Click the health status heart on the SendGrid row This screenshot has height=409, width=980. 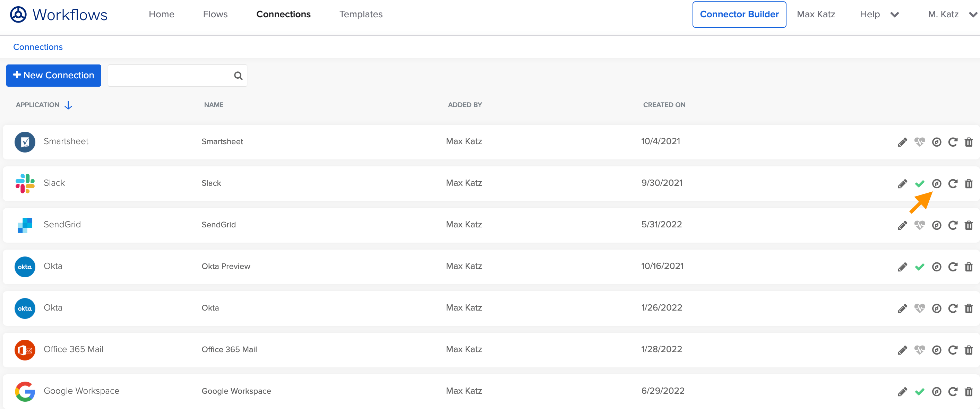(x=920, y=225)
